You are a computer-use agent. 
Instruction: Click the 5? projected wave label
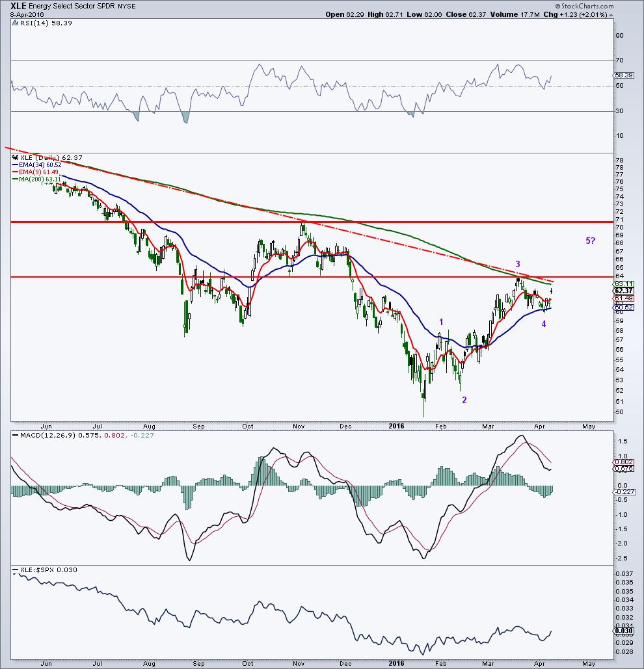click(590, 241)
